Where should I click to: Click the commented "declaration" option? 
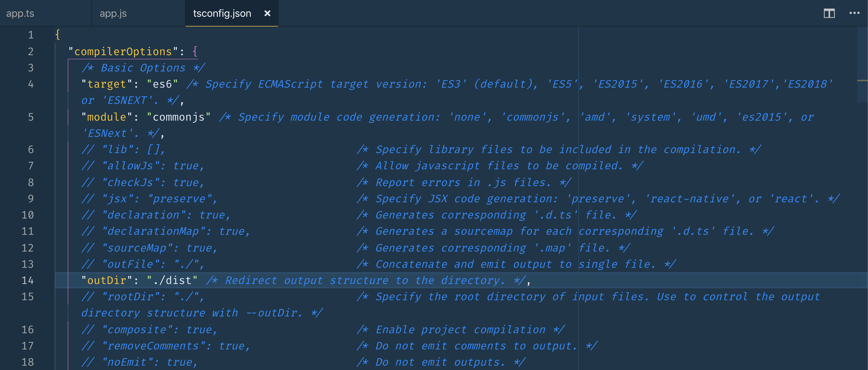(156, 215)
